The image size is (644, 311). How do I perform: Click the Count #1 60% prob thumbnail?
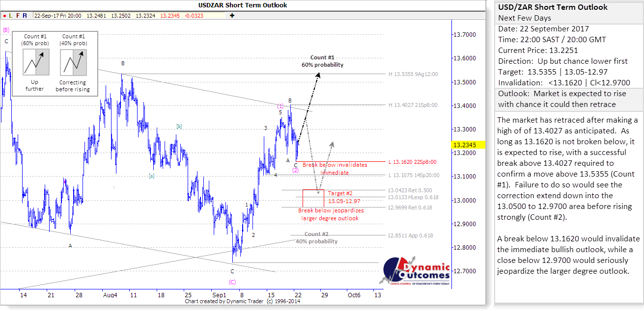35,63
